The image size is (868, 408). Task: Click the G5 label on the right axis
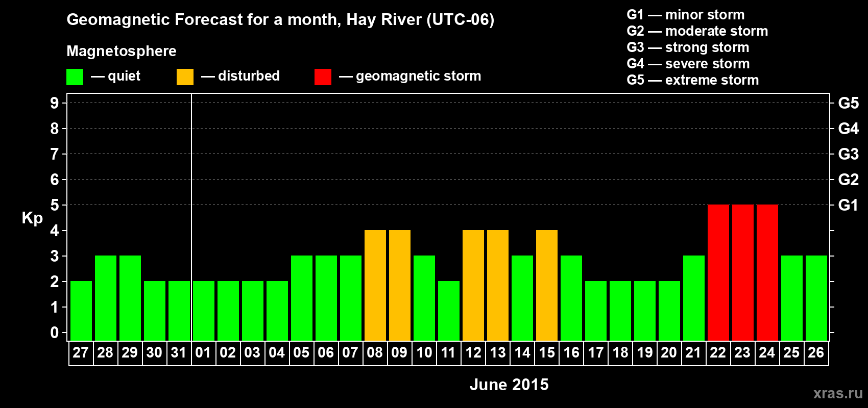point(849,103)
